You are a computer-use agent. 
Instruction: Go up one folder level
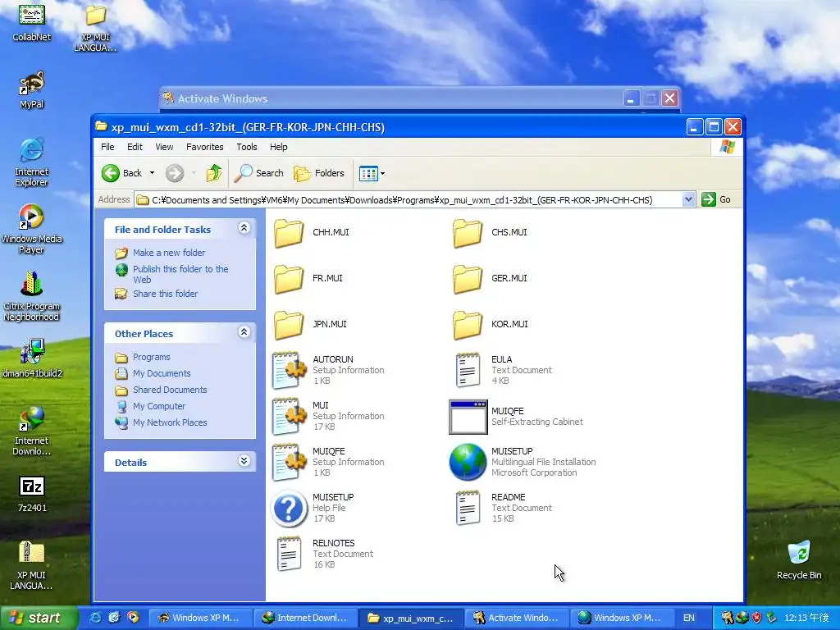[x=214, y=173]
